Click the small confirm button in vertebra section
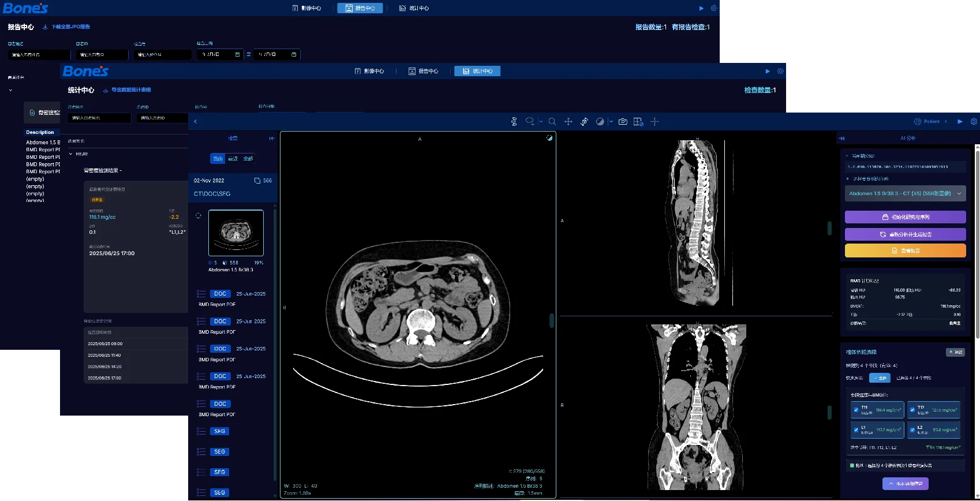This screenshot has width=980, height=501. pyautogui.click(x=955, y=352)
